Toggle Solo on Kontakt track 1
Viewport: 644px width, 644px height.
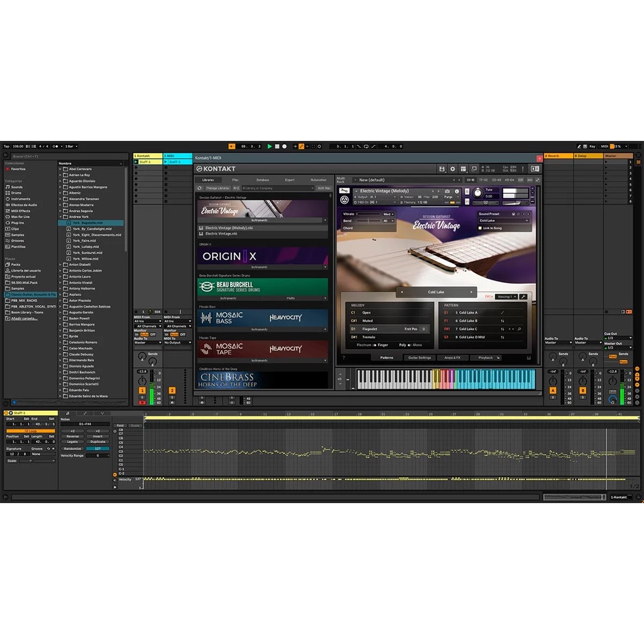[142, 397]
